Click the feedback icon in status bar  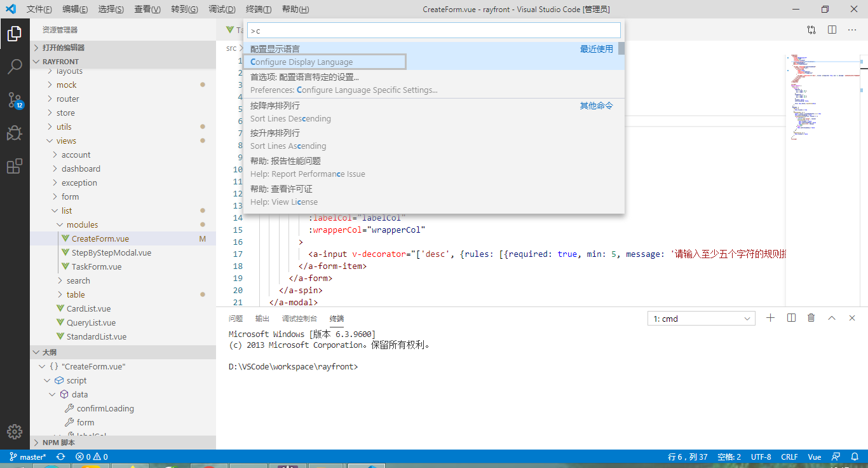pos(836,457)
